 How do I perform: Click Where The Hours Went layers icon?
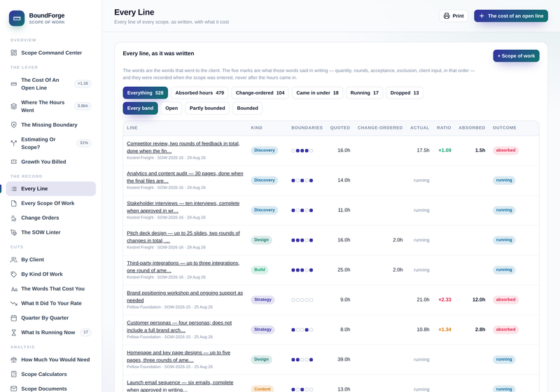pos(14,106)
